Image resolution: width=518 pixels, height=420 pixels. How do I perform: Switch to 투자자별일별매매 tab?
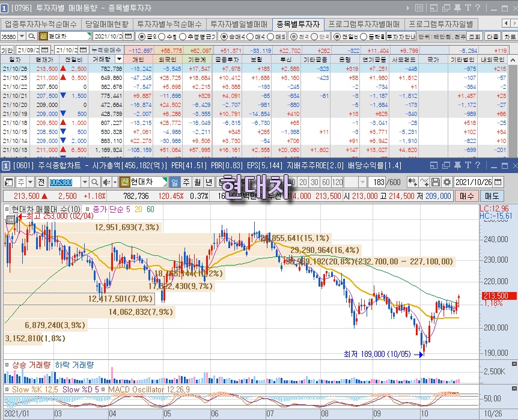[x=239, y=24]
